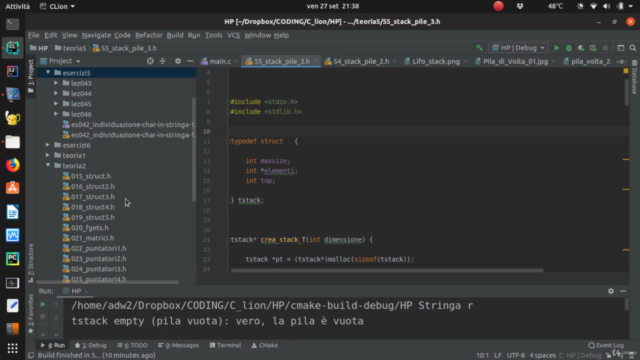Expand the teoria1 folder
The image size is (640, 360).
pos(48,155)
